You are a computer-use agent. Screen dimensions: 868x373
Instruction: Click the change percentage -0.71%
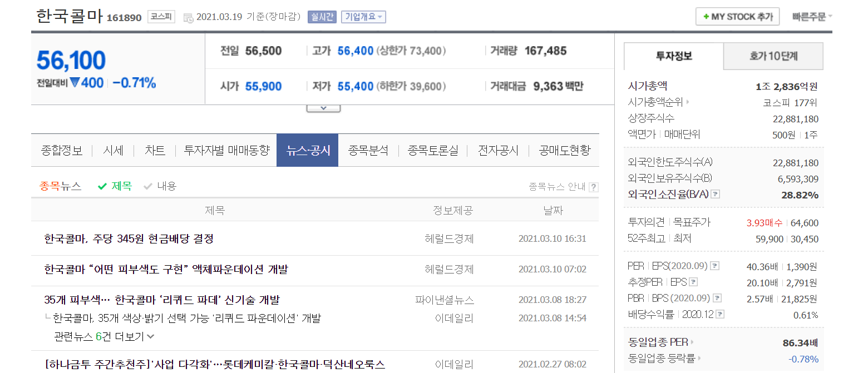point(134,83)
